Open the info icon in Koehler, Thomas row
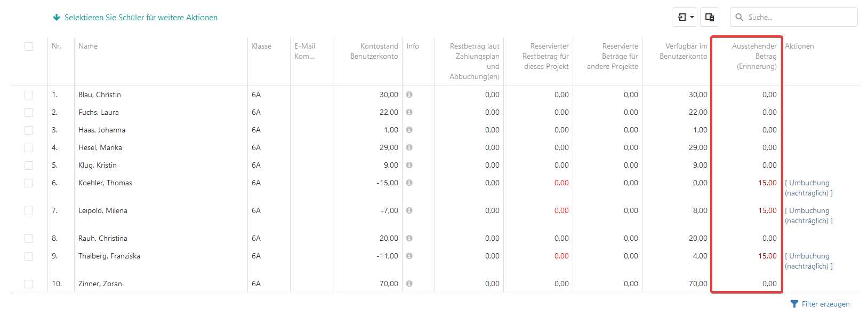Viewport: 868px width, 314px height. coord(409,183)
